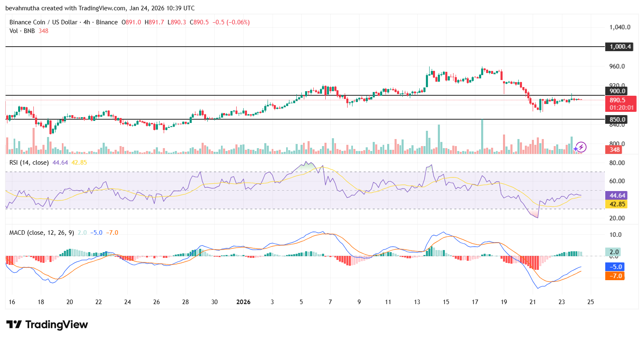Open the TradingView logo at bottom left
Viewport: 644px width, 340px height.
pyautogui.click(x=47, y=325)
